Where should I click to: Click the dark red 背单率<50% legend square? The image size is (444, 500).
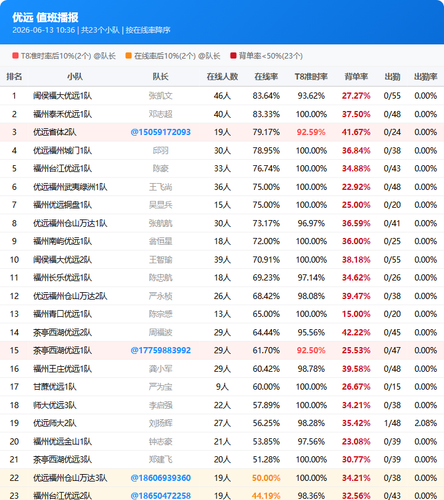[233, 56]
